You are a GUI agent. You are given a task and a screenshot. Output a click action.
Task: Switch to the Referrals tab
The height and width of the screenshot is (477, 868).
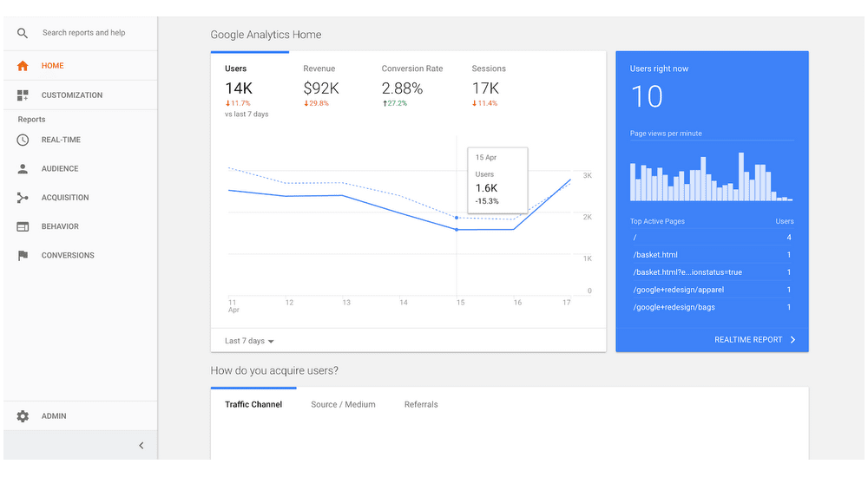pyautogui.click(x=421, y=404)
